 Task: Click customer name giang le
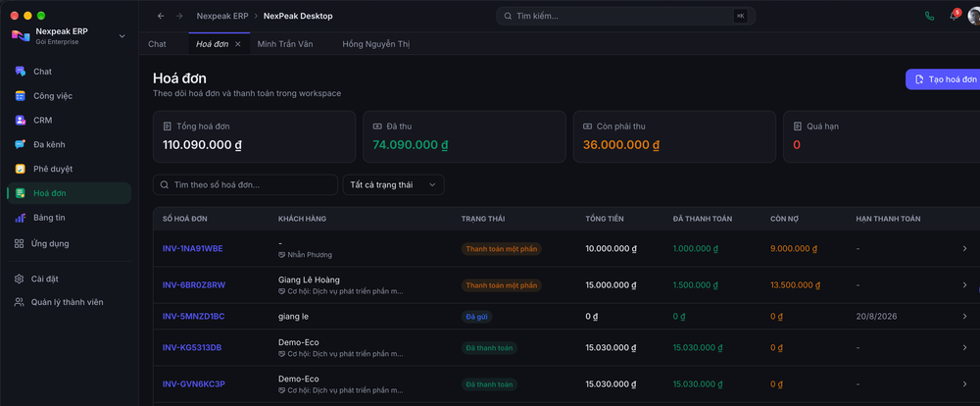293,317
